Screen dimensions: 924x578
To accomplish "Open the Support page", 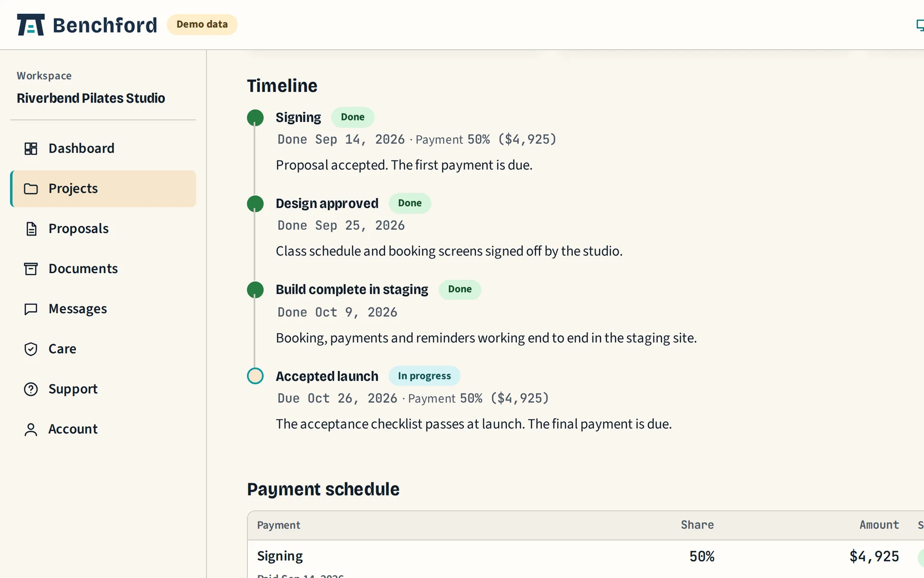I will 103,389.
